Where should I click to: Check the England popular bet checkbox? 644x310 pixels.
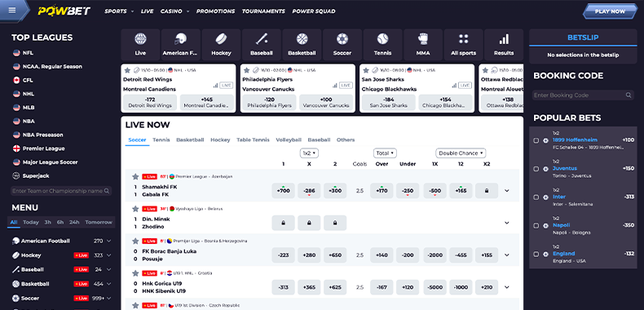[x=536, y=254]
